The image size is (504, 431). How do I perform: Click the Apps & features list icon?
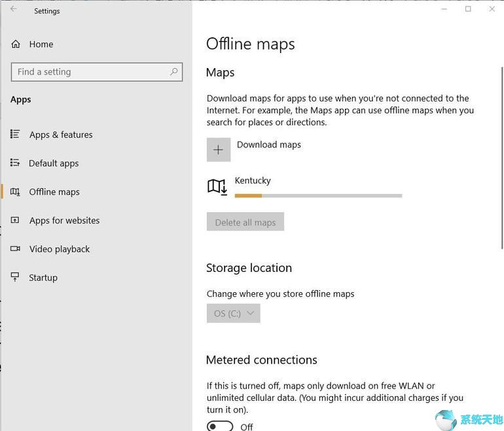coord(15,134)
